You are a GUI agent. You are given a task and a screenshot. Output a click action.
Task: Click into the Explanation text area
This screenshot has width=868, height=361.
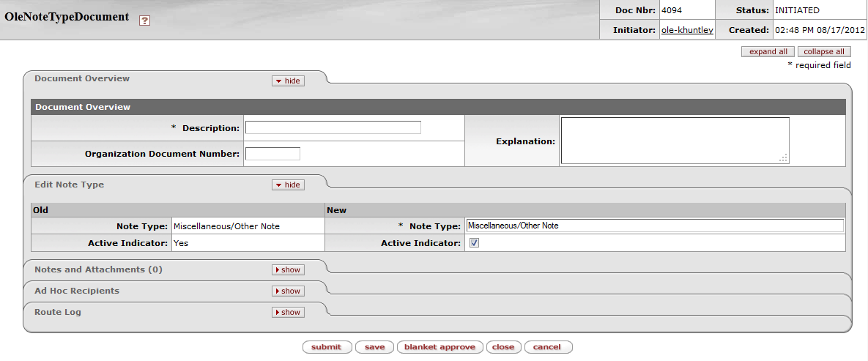point(674,141)
